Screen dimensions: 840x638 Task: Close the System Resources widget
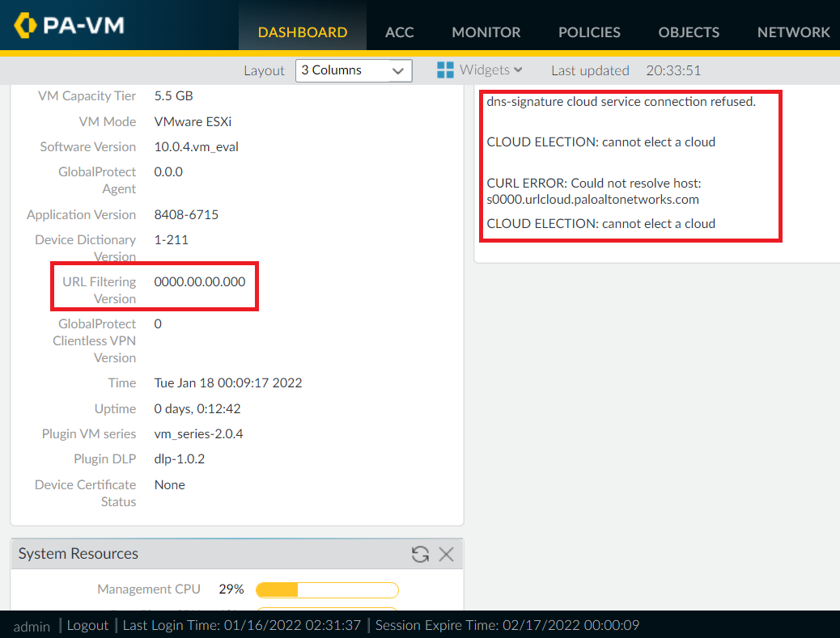[446, 554]
